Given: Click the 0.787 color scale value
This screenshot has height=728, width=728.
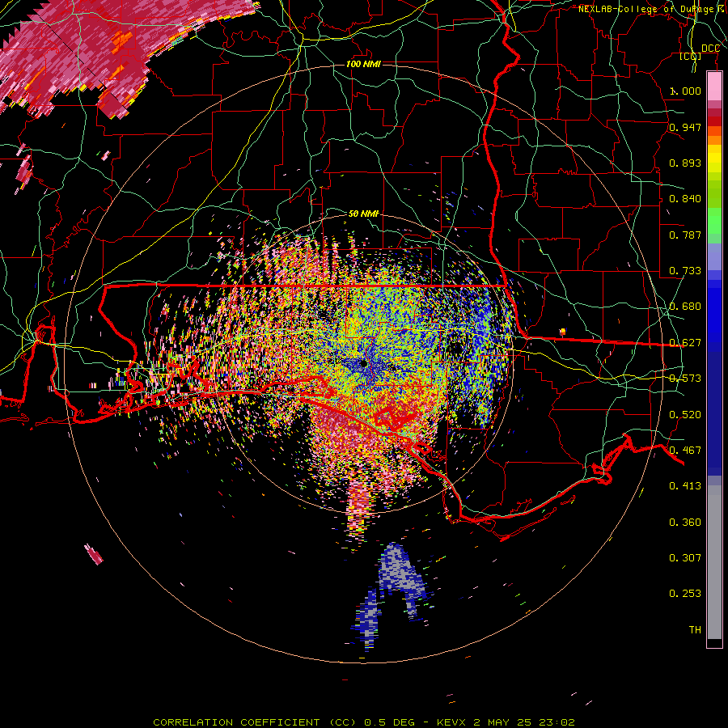Looking at the screenshot, I should click(x=685, y=235).
